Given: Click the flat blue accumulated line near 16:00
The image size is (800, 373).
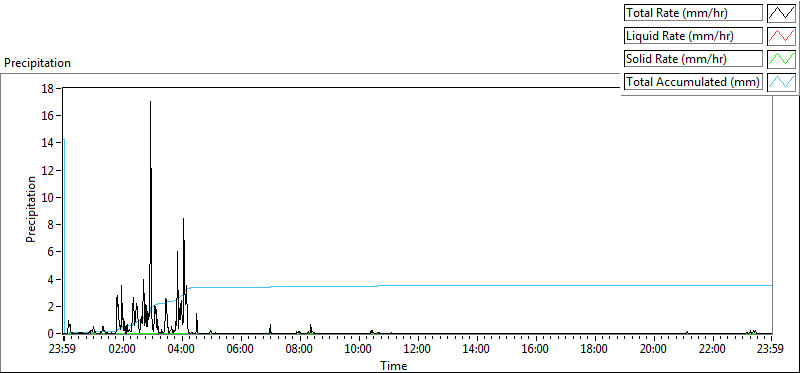Looking at the screenshot, I should 536,285.
